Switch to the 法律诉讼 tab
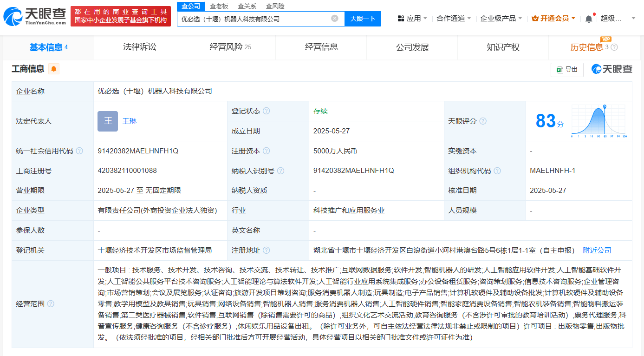The width and height of the screenshot is (644, 356). [x=139, y=47]
